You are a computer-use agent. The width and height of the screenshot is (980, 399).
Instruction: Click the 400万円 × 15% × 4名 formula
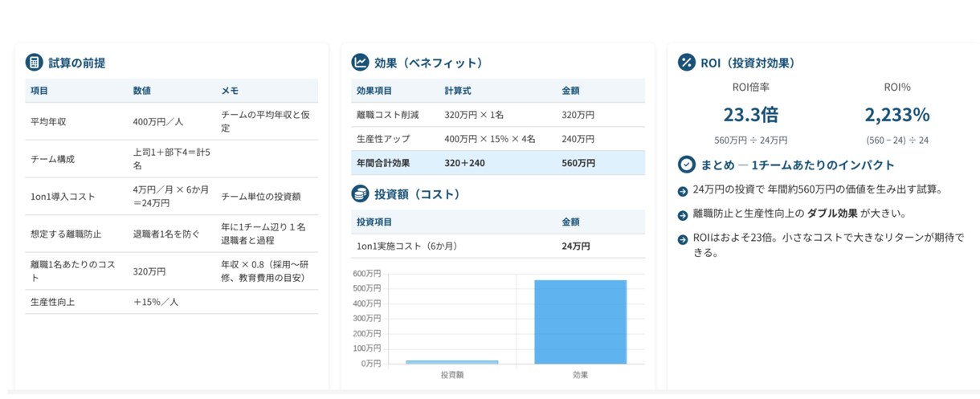point(490,139)
